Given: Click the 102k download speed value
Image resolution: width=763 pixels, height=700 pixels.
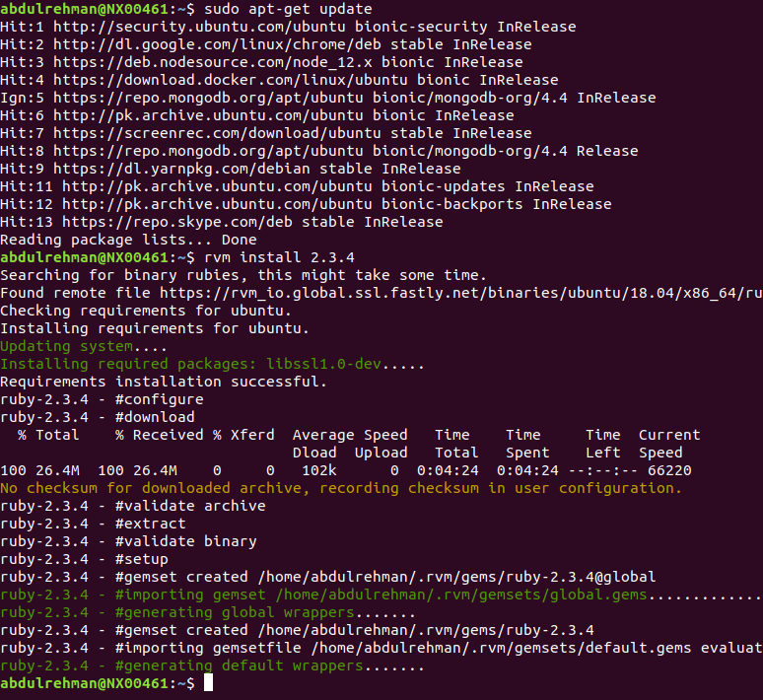Looking at the screenshot, I should coord(319,470).
